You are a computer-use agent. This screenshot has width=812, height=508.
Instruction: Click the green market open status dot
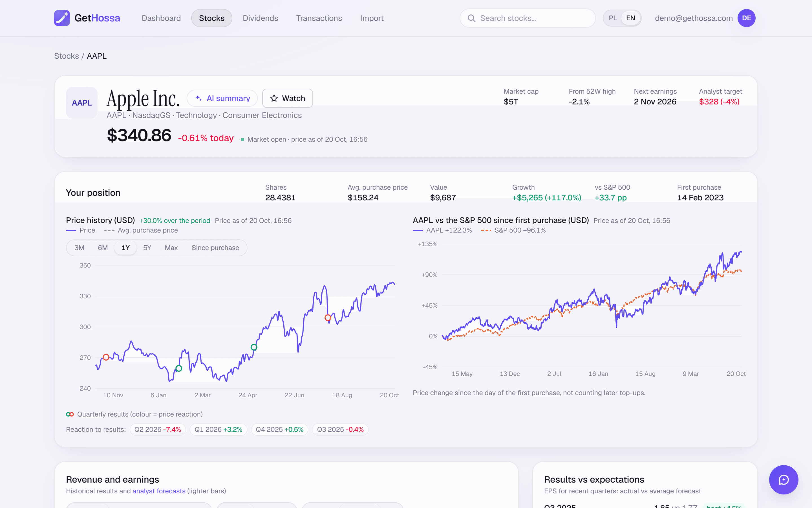point(242,139)
